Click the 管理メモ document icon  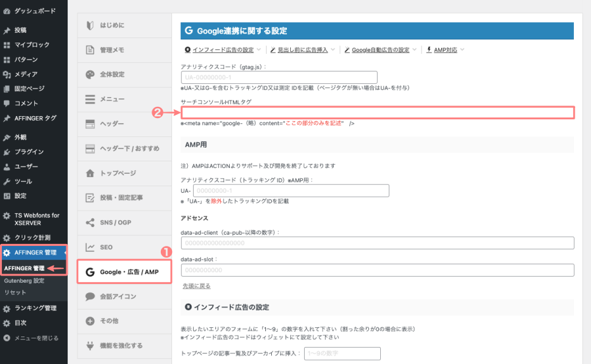[x=90, y=50]
